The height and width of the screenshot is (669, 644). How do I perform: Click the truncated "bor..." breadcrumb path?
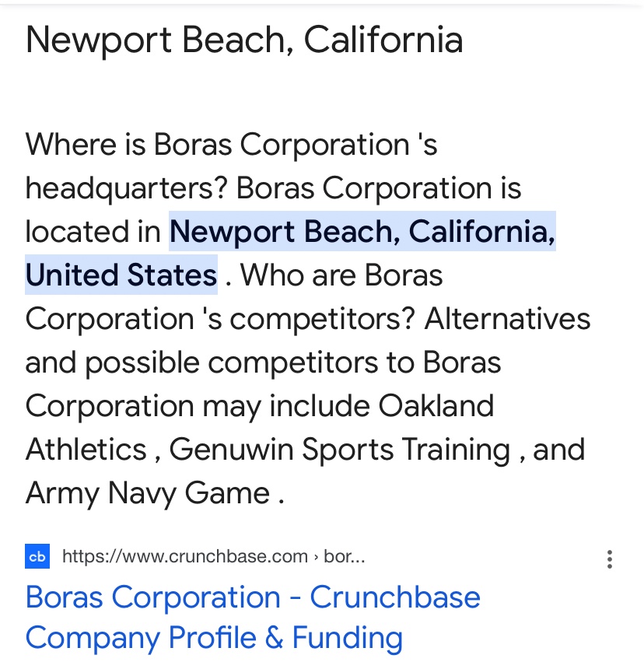pyautogui.click(x=344, y=556)
